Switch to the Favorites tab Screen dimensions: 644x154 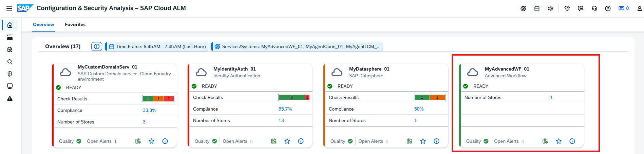tap(75, 24)
